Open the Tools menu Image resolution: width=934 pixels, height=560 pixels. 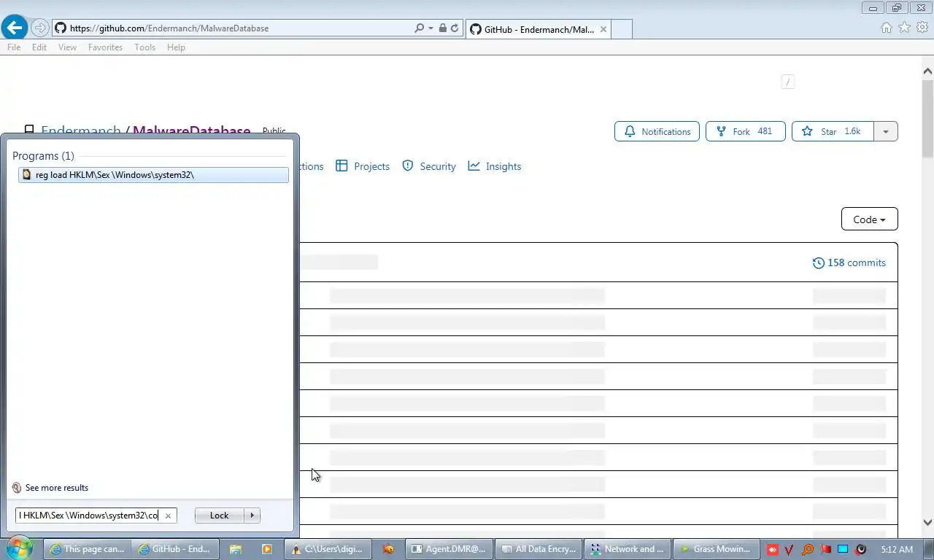[144, 47]
